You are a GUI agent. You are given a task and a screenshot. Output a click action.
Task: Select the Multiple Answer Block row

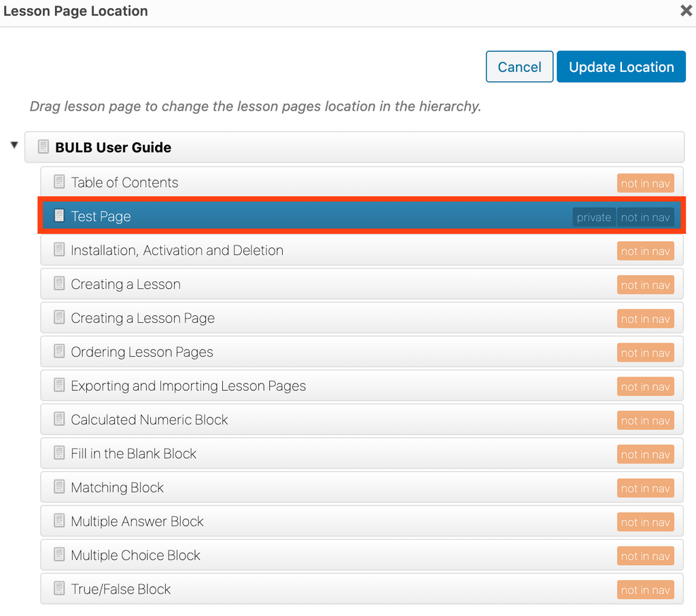(x=362, y=521)
